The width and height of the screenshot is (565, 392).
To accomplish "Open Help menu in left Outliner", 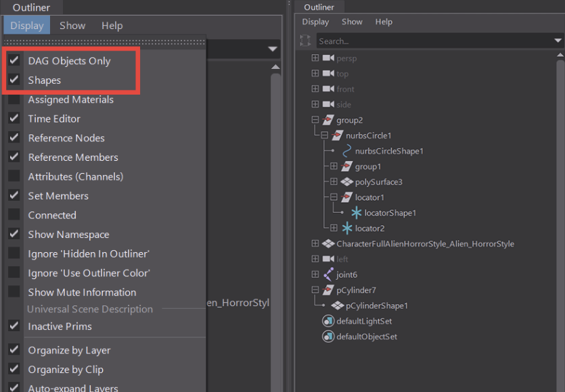I will (112, 25).
